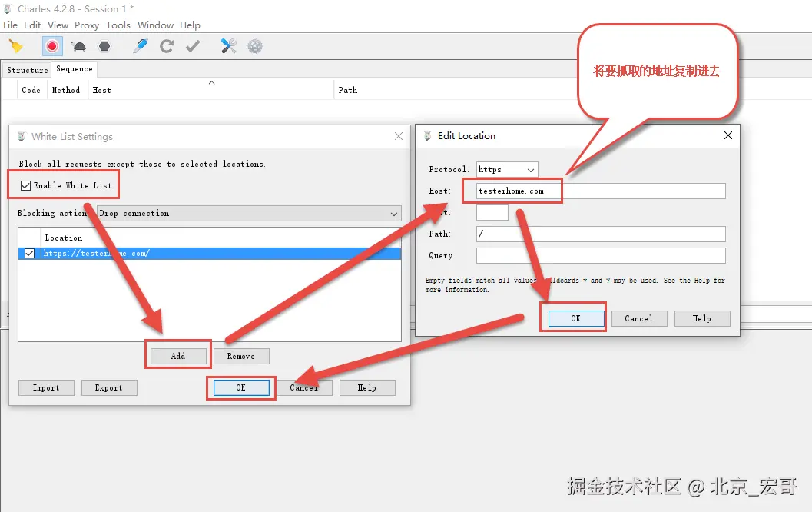
Task: Close the White List Settings dialog
Action: pyautogui.click(x=398, y=136)
